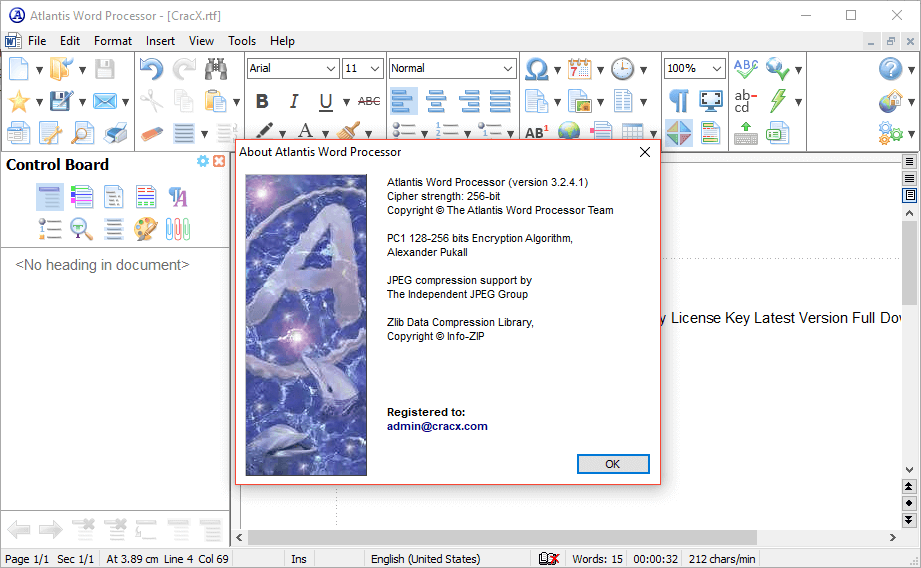
Task: Open the Open-file folder icon
Action: pyautogui.click(x=62, y=69)
